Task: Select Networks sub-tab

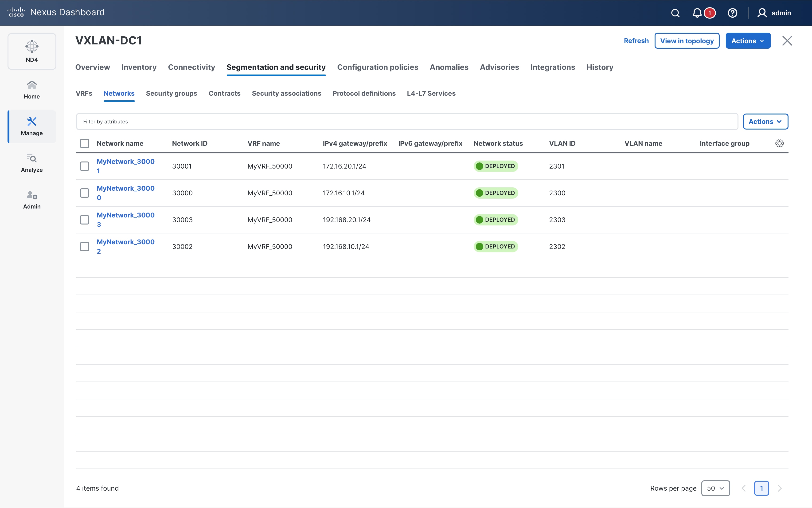Action: (119, 93)
